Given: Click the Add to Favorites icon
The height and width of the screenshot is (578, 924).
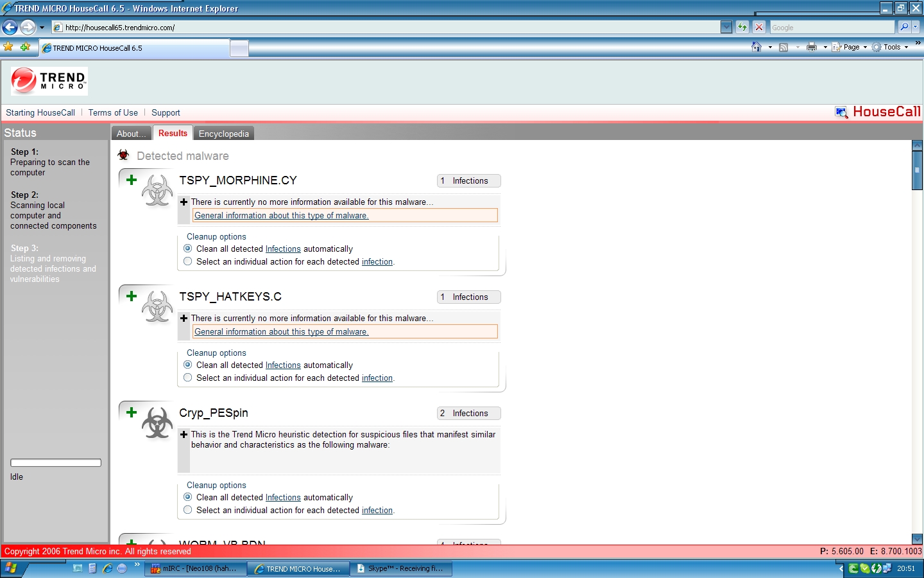Looking at the screenshot, I should (x=25, y=47).
